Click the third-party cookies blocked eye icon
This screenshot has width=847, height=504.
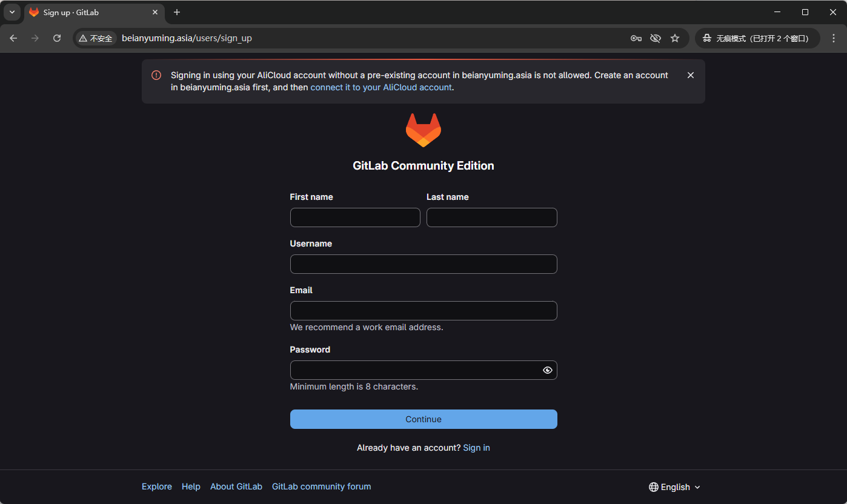pos(655,38)
